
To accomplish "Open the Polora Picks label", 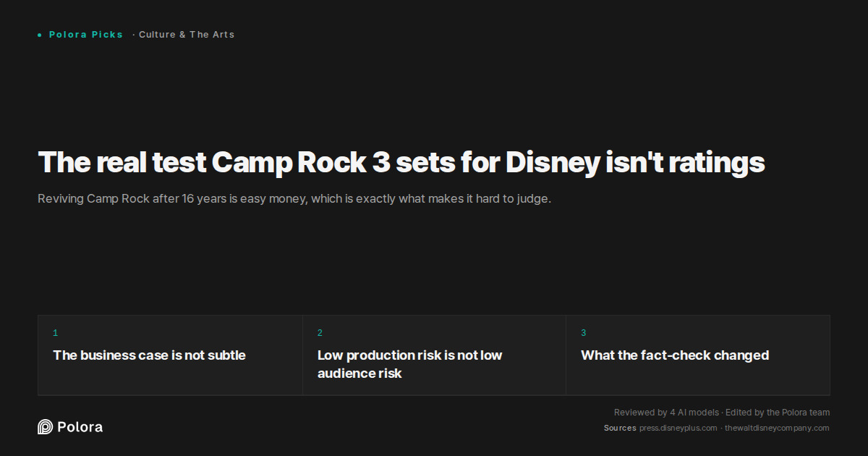I will point(86,35).
